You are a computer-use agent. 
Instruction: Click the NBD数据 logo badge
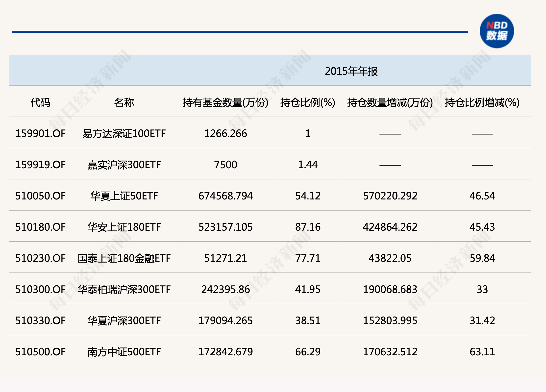pyautogui.click(x=497, y=31)
